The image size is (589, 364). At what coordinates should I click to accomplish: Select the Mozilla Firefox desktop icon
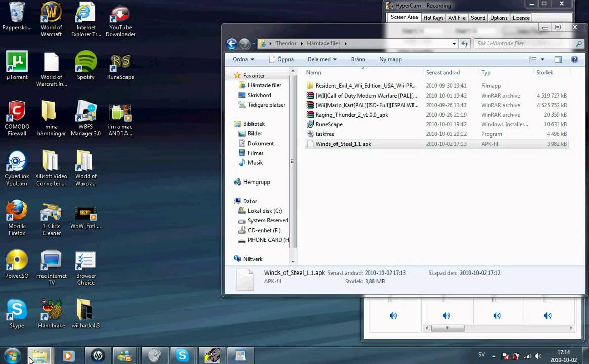(17, 218)
